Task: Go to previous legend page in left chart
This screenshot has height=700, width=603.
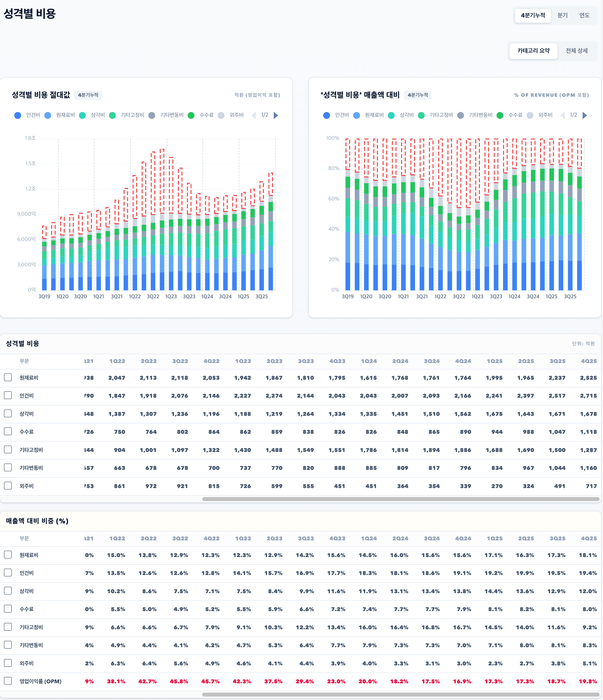Action: pos(254,115)
